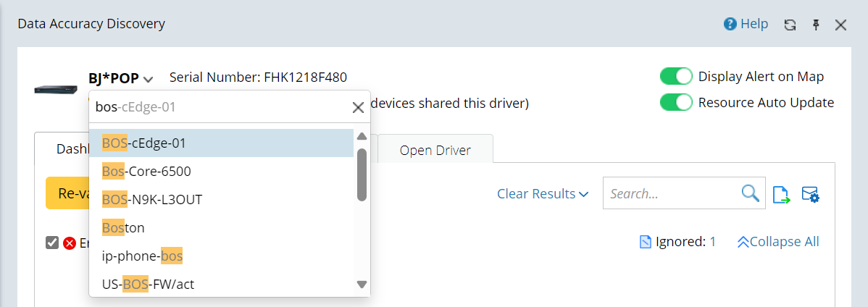The height and width of the screenshot is (307, 868).
Task: Click the Help question mark icon
Action: tap(730, 25)
